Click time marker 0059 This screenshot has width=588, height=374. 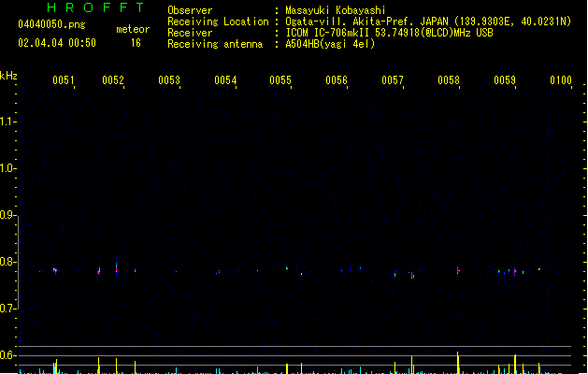pos(505,80)
